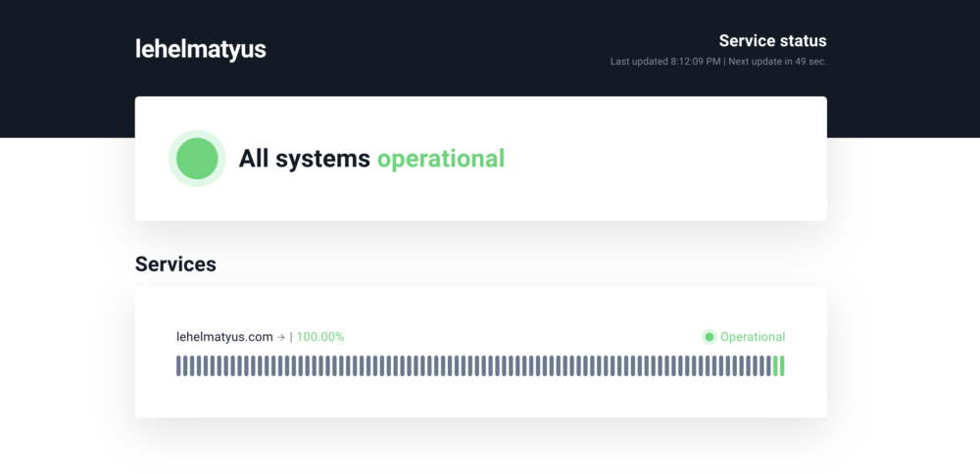Click the first gray uptime bar

coord(178,366)
